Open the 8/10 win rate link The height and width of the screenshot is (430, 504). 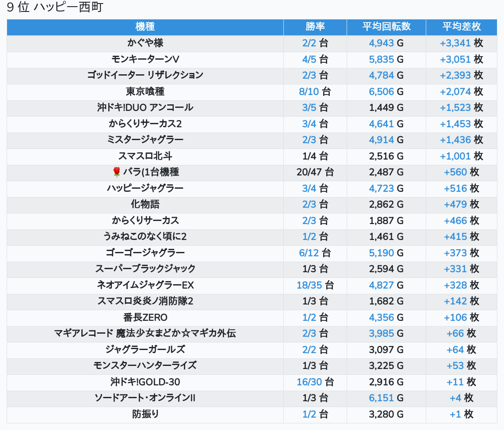(x=309, y=91)
